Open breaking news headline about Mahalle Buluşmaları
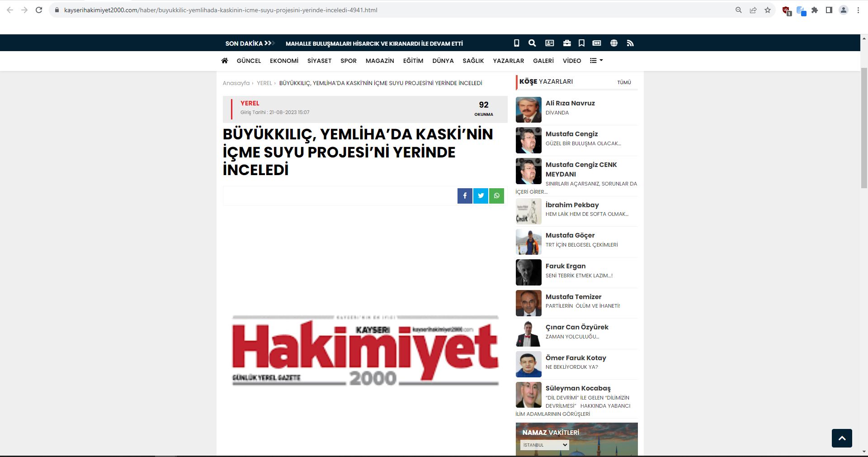 coord(374,43)
